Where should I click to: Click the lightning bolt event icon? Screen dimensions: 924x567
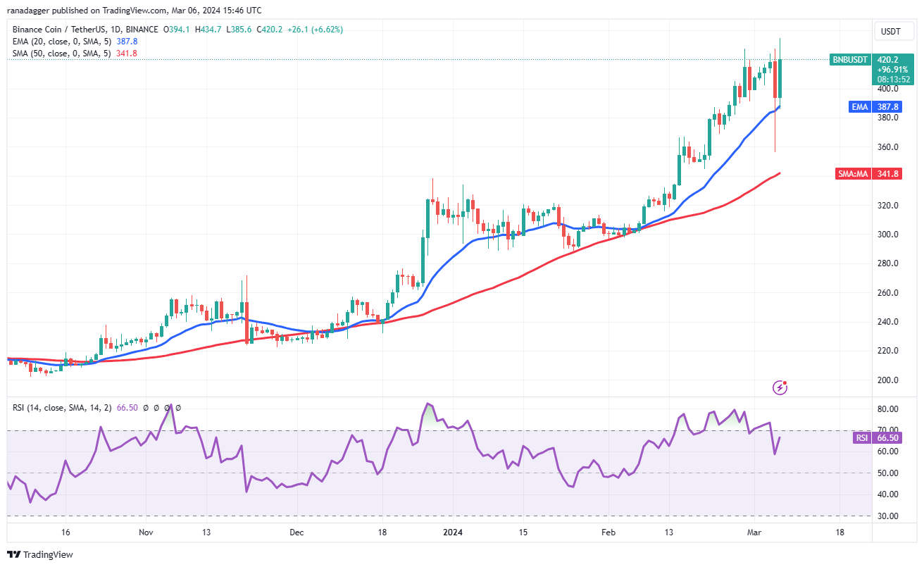point(780,387)
